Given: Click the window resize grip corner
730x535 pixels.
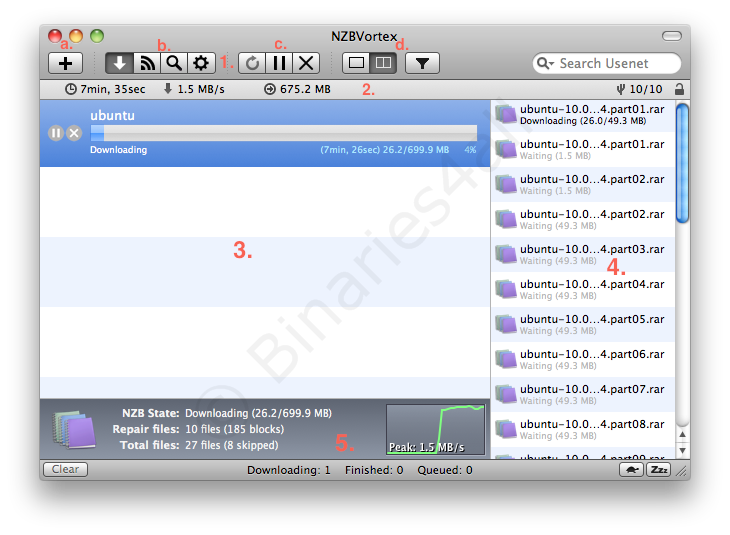Looking at the screenshot, I should 683,472.
